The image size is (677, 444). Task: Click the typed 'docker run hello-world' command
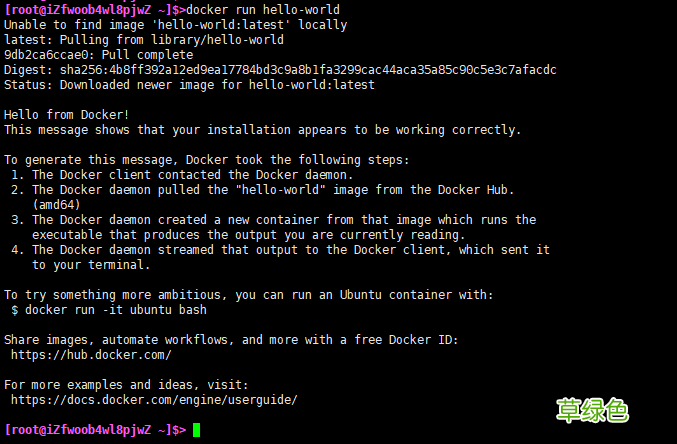pos(256,9)
